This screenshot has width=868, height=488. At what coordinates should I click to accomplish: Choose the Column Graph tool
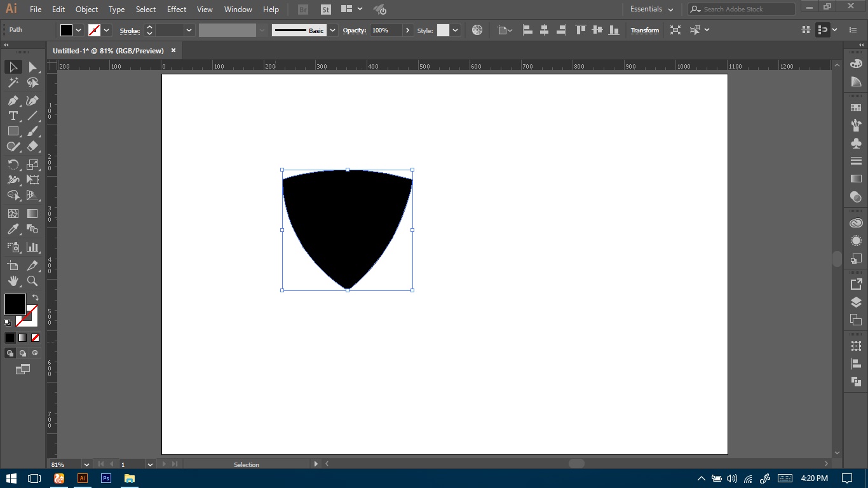pyautogui.click(x=32, y=247)
